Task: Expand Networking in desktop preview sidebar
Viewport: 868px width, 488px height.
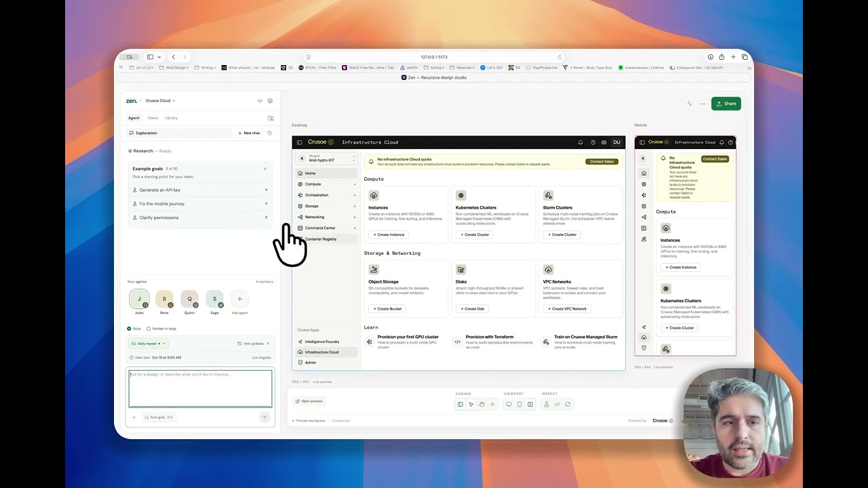Action: coord(326,217)
